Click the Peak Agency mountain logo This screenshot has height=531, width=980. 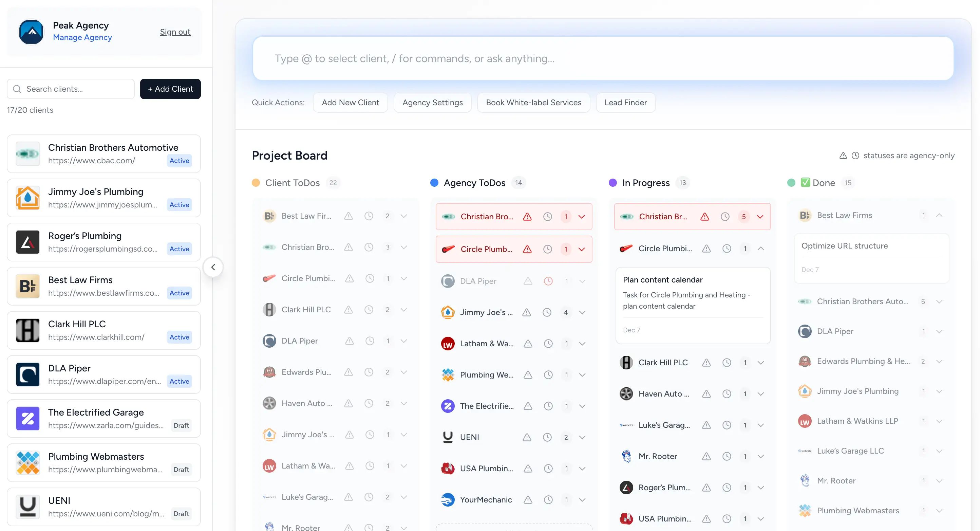tap(31, 32)
